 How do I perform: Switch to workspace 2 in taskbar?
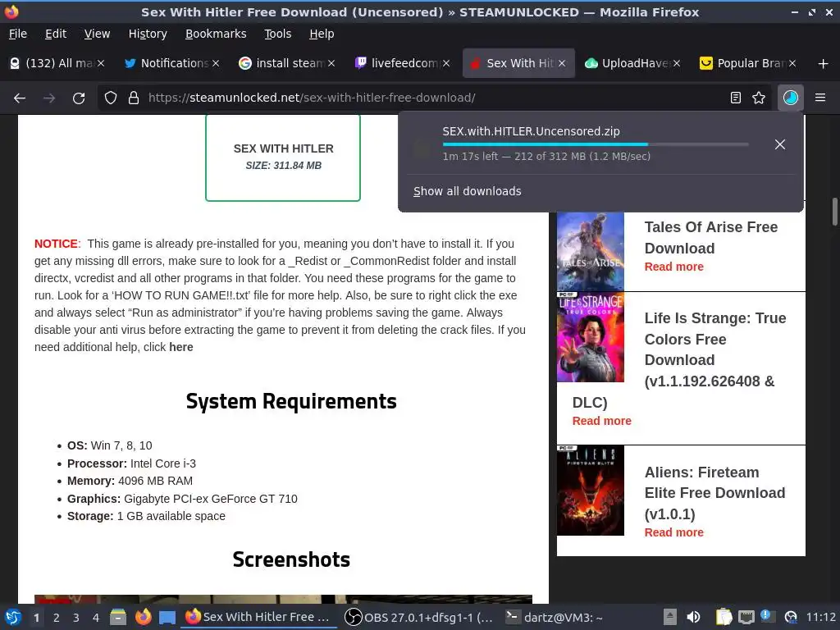[x=57, y=618]
